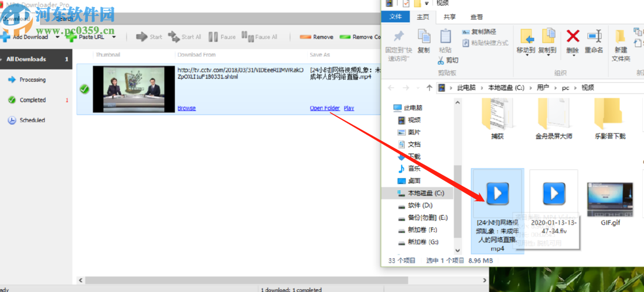Screen dimensions: 644x292
Task: Switch to the 查看 ribbon tab
Action: 476,17
